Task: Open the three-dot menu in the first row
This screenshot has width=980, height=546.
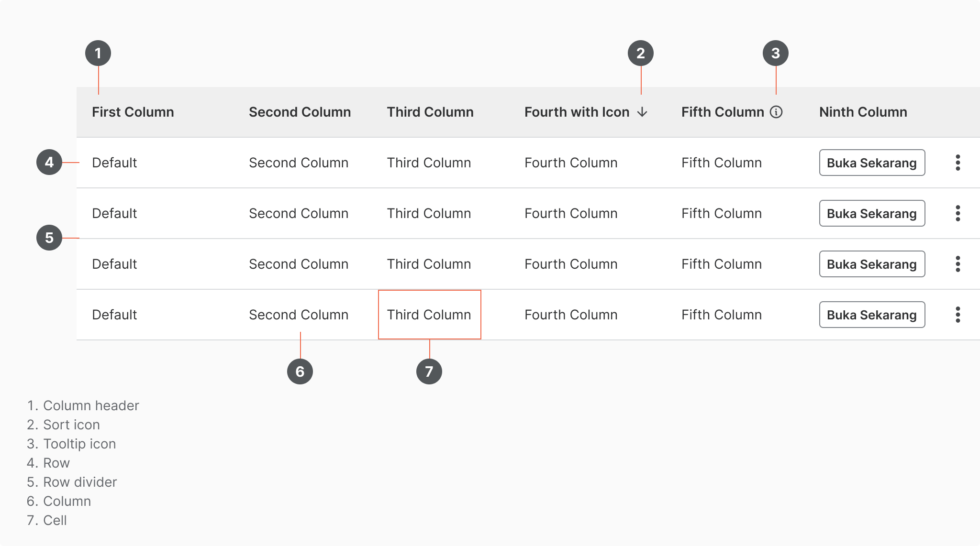Action: tap(958, 163)
